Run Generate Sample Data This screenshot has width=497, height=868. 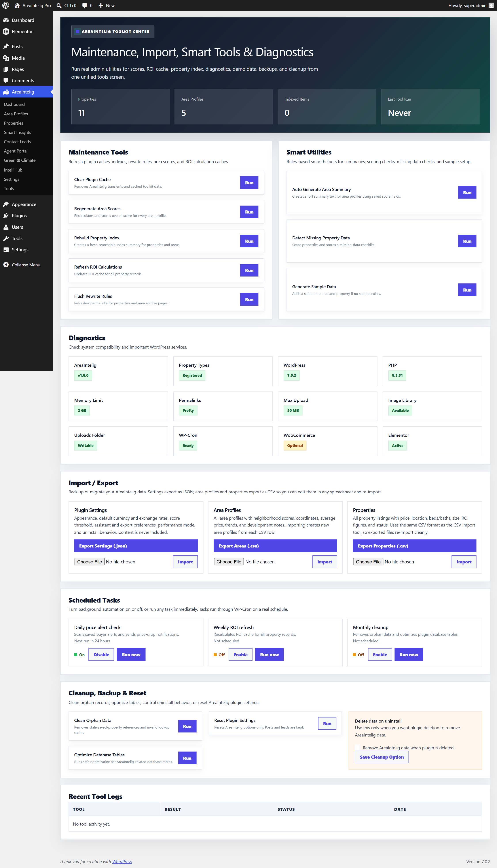[x=467, y=290]
